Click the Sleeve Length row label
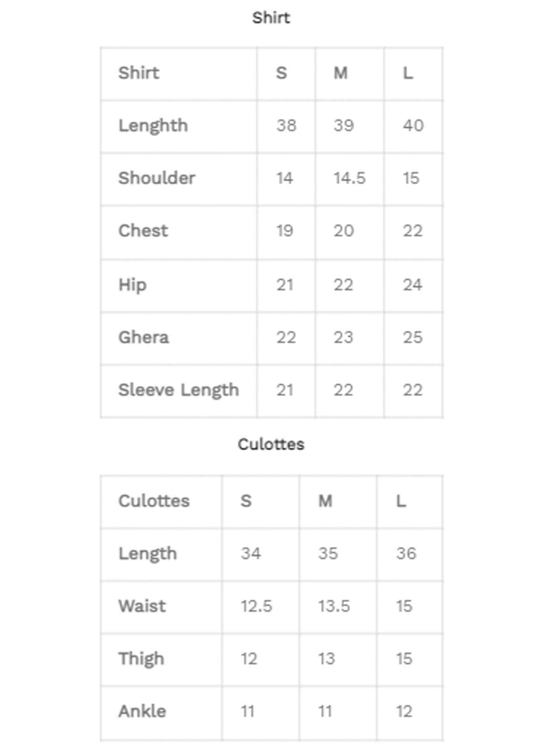543x756 pixels. (x=178, y=390)
